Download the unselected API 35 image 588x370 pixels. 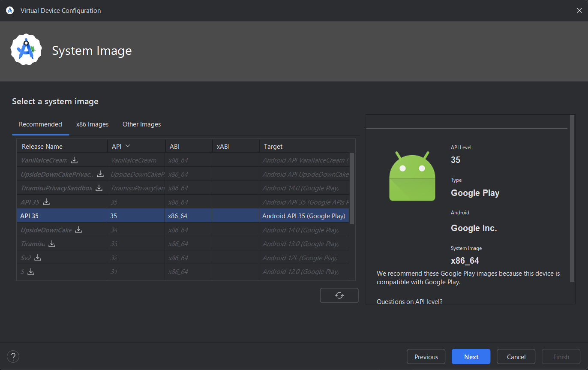coord(47,202)
